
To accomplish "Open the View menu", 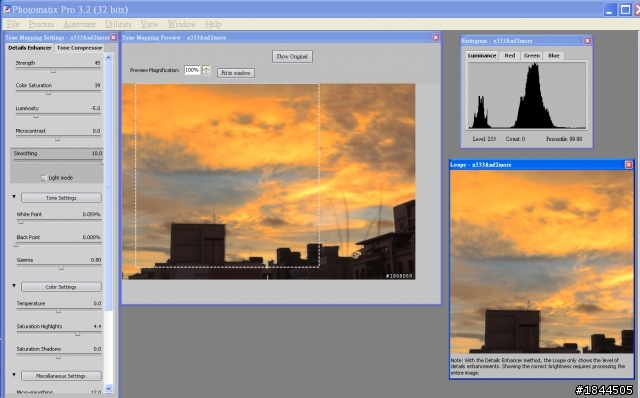I will click(149, 24).
